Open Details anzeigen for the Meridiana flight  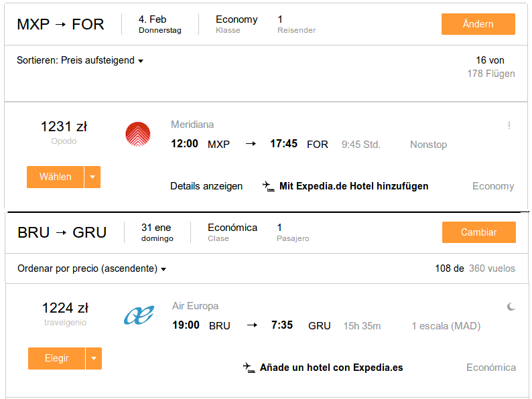click(206, 186)
